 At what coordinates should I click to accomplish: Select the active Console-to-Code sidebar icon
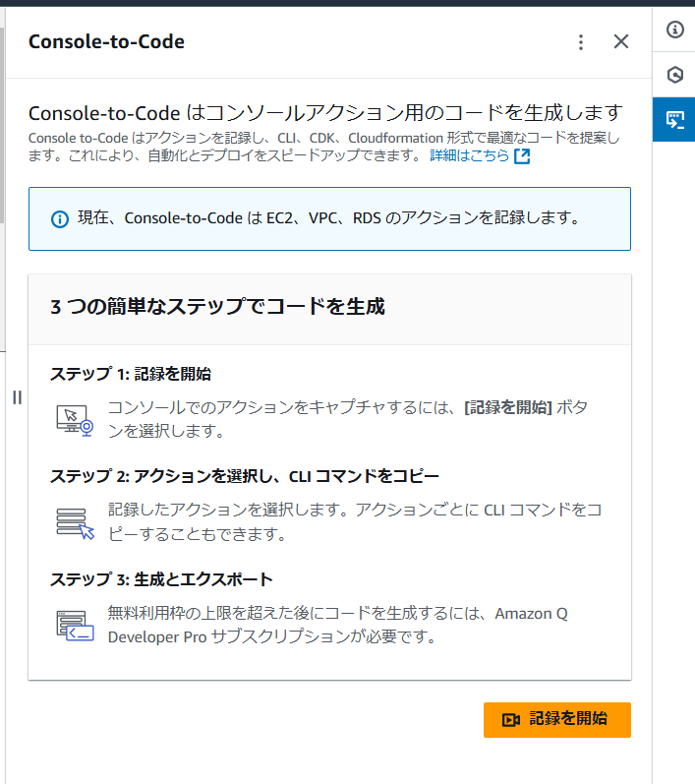click(675, 120)
